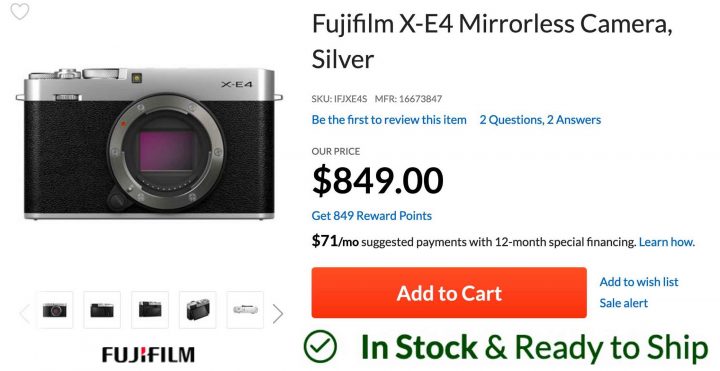Click the heart favorite icon
720x371 pixels.
20,11
